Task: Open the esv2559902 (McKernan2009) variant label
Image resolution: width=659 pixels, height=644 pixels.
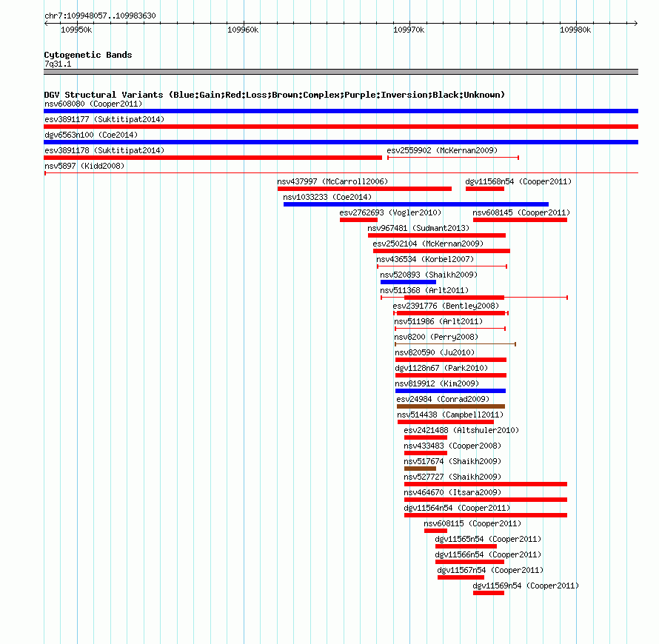Action: point(442,150)
